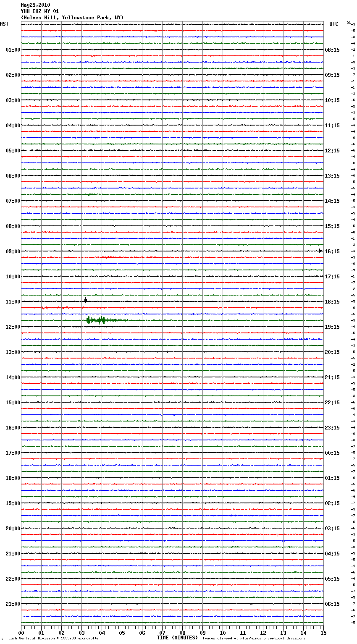Click the 19:15 UTC time label
This screenshot has width=357, height=644.
[x=332, y=327]
